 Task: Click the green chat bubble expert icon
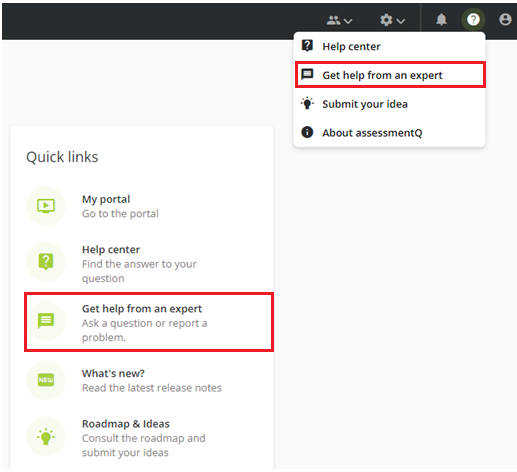click(x=46, y=321)
